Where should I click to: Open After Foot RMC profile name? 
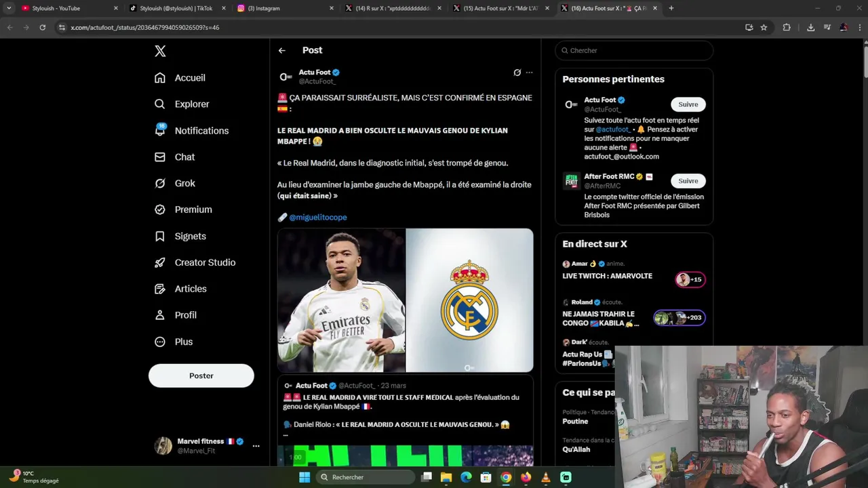(x=609, y=176)
